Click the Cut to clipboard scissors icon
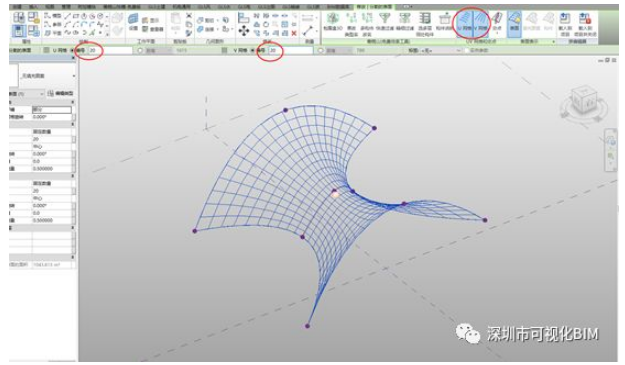The image size is (625, 365). tap(189, 16)
